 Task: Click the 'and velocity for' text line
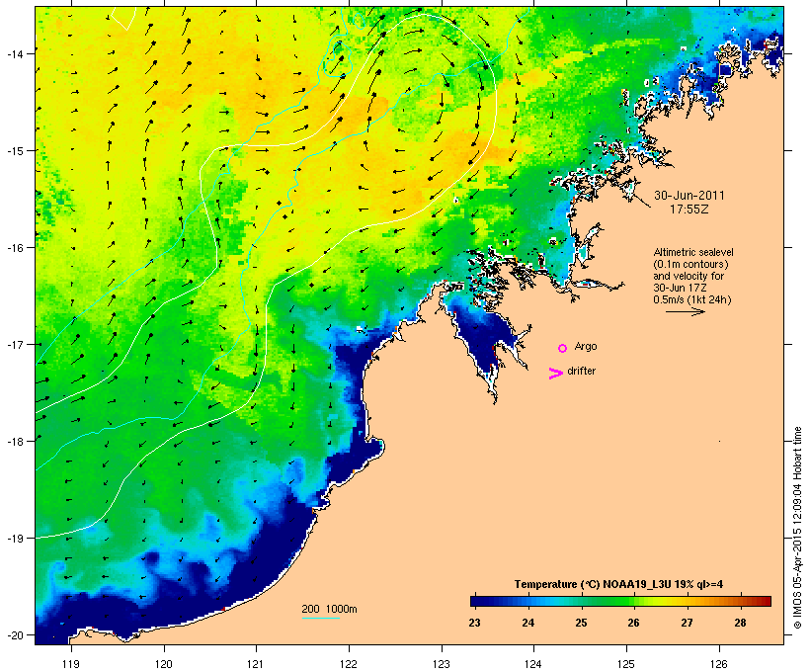click(688, 276)
